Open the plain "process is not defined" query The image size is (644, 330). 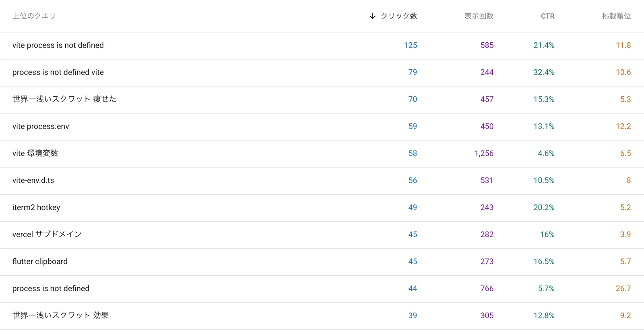pyautogui.click(x=51, y=288)
